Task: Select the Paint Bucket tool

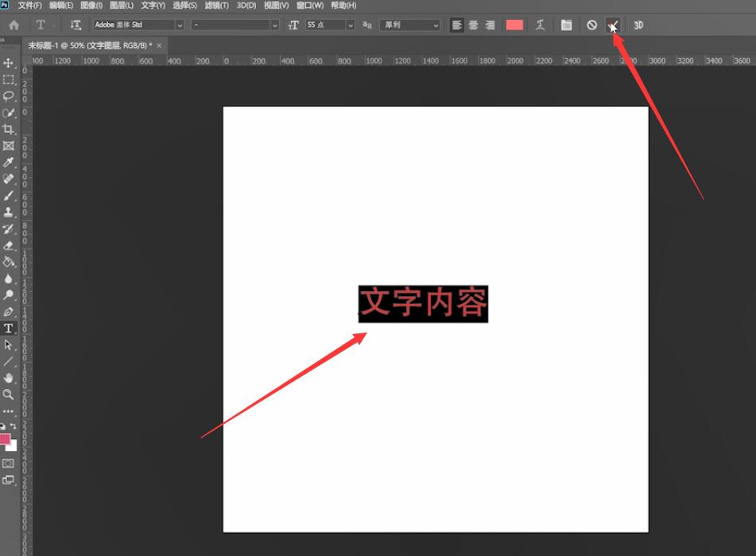Action: pyautogui.click(x=8, y=262)
